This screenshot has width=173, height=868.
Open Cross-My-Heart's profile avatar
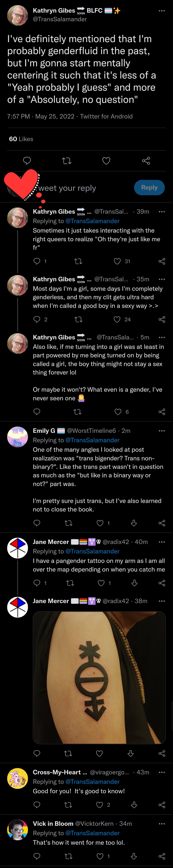pos(18,778)
